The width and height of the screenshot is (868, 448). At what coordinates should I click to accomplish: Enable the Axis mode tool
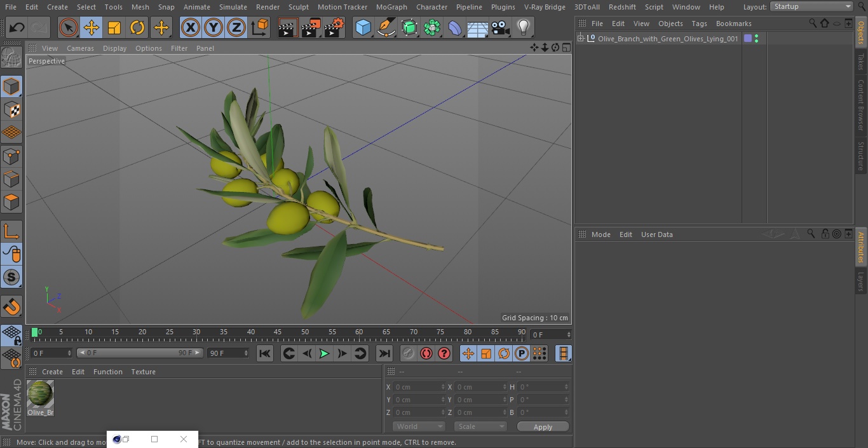point(11,231)
